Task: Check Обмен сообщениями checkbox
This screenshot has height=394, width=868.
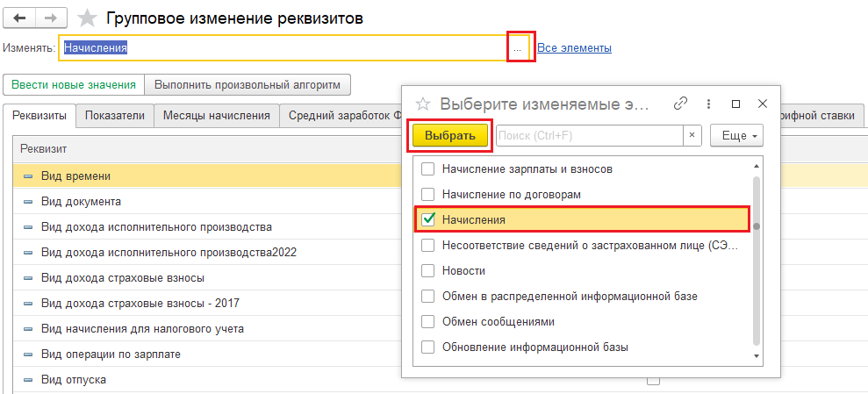Action: click(428, 322)
